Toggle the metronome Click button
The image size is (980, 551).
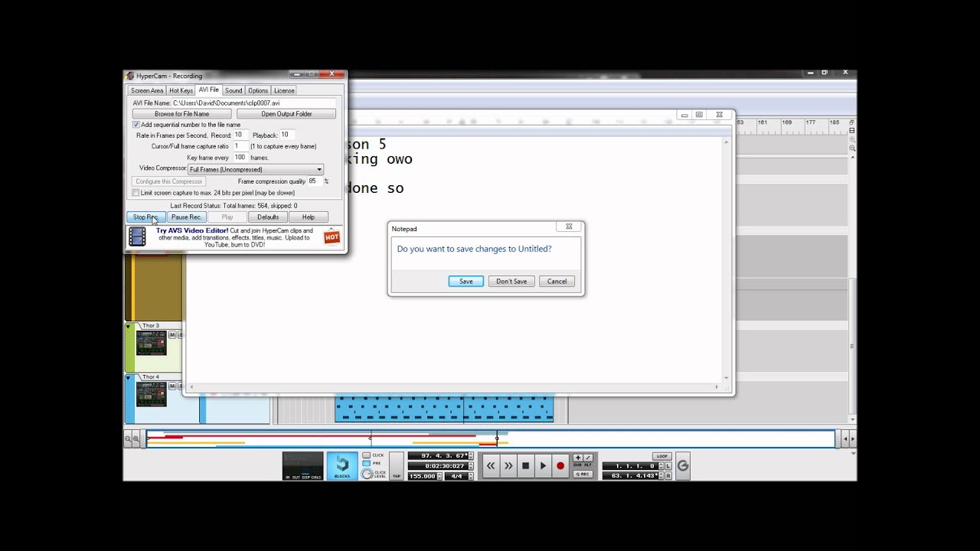pos(366,455)
